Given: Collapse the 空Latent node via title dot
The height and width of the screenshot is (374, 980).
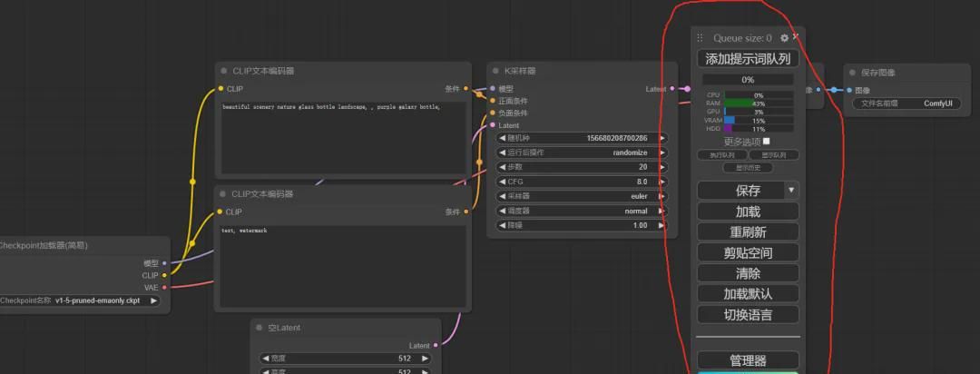Looking at the screenshot, I should (x=259, y=328).
